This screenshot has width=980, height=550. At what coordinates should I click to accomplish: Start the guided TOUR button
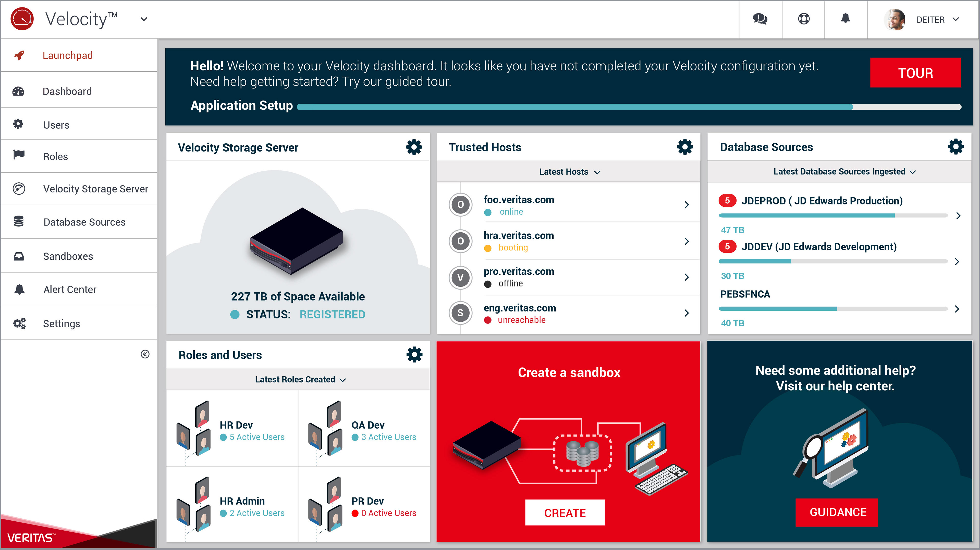coord(915,73)
